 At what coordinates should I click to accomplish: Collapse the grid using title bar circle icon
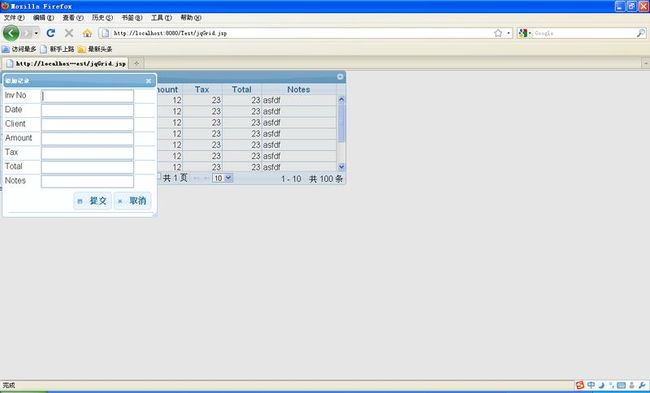coord(340,77)
